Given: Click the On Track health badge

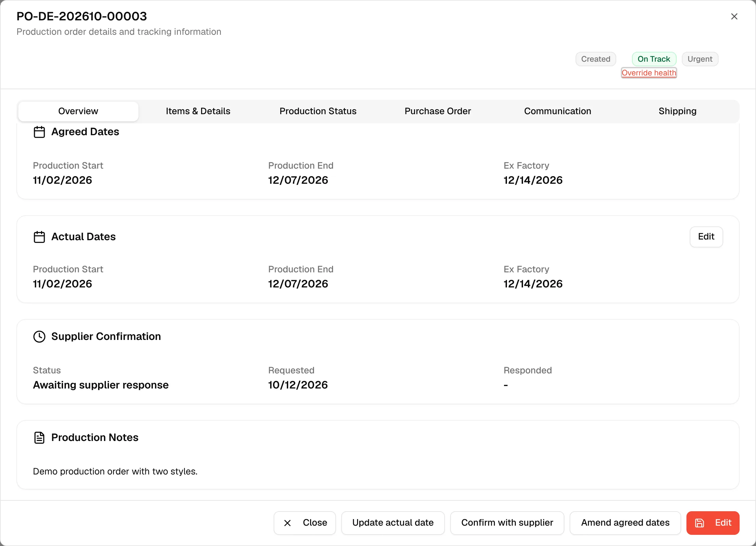Looking at the screenshot, I should tap(654, 59).
